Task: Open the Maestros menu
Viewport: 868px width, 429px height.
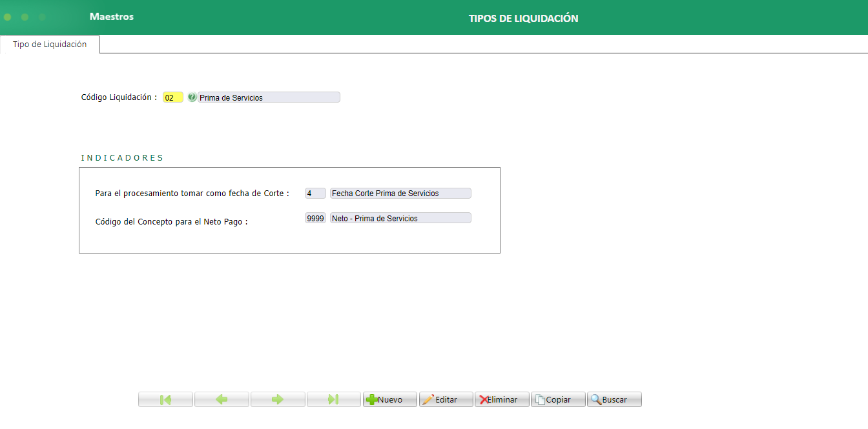Action: pos(112,17)
